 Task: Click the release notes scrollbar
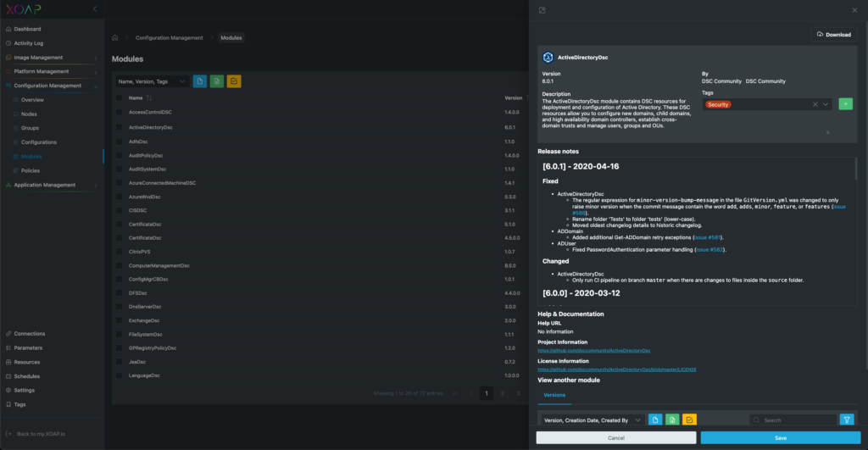[856, 169]
